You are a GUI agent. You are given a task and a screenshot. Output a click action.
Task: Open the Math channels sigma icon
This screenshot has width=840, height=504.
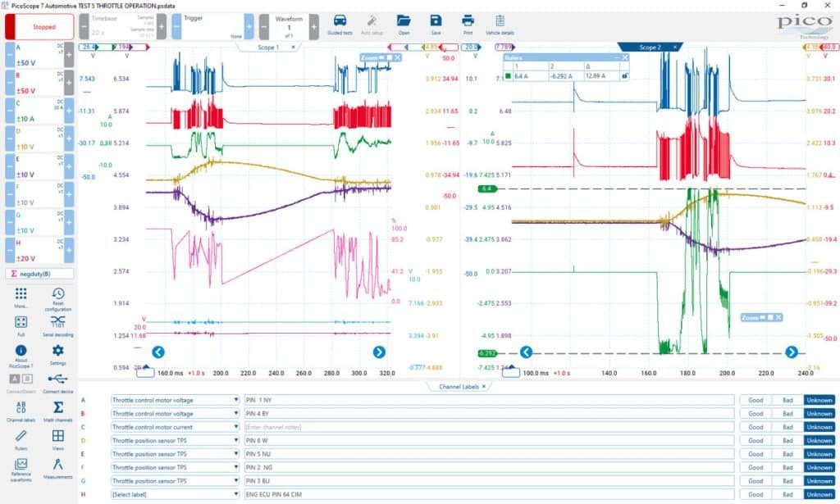coord(58,407)
